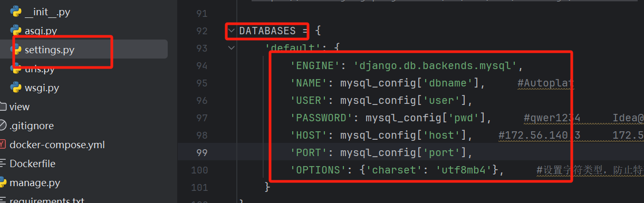Click the #172.56.140.3 comment
This screenshot has height=203, width=644.
tap(540, 135)
